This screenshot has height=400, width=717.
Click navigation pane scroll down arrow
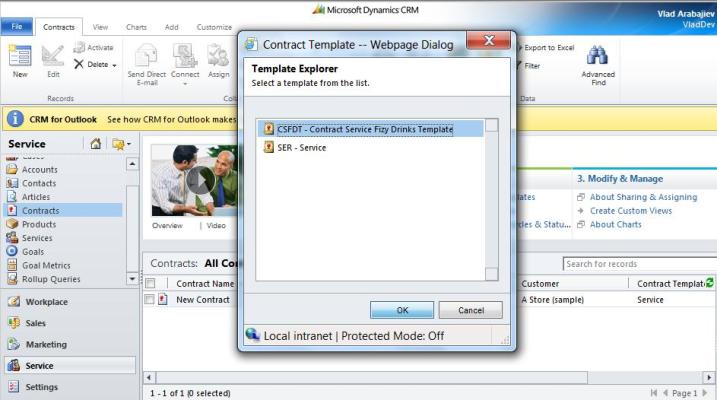(132, 278)
